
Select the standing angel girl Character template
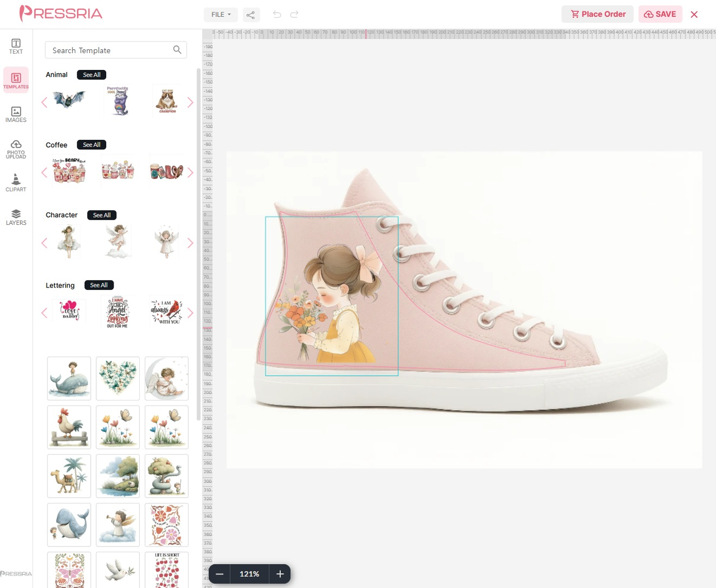point(69,241)
